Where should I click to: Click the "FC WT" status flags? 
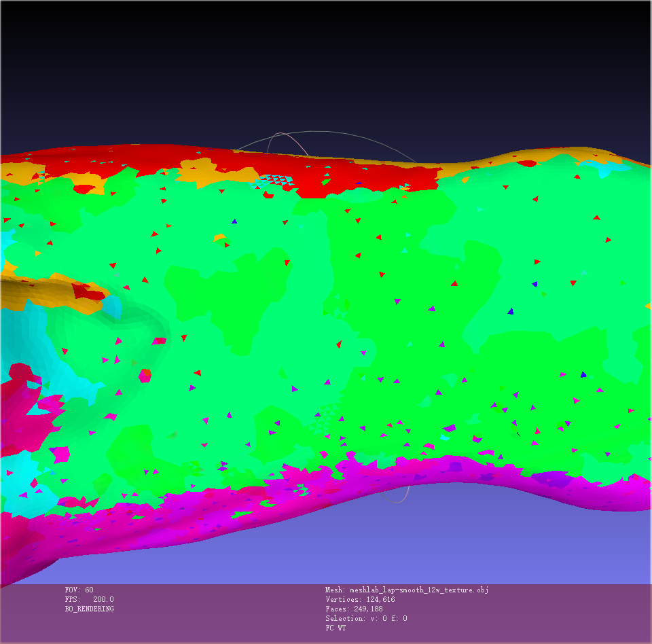click(x=336, y=628)
